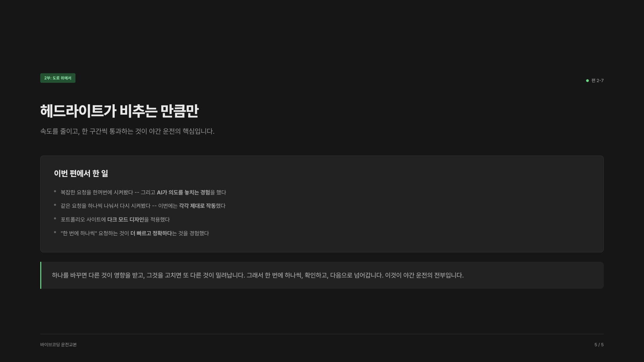Click the 2부: 도로 위에서 badge

(58, 78)
